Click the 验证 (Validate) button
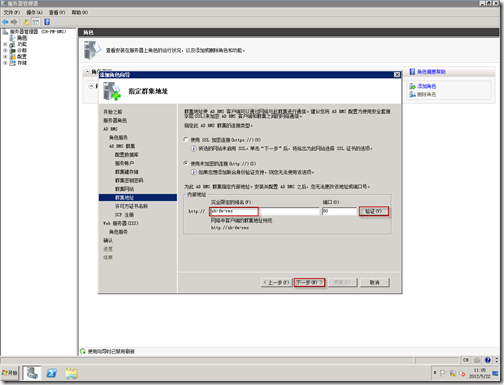The height and width of the screenshot is (385, 504). click(x=374, y=211)
